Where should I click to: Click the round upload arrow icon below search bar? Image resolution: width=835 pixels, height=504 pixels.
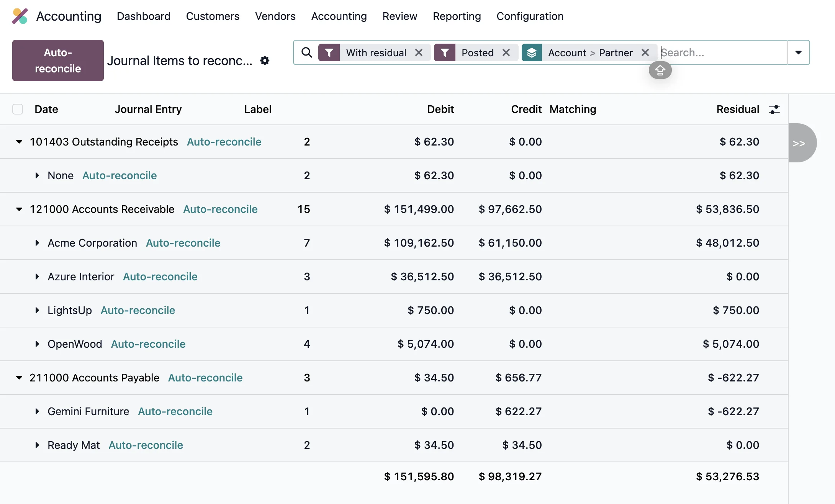tap(660, 70)
